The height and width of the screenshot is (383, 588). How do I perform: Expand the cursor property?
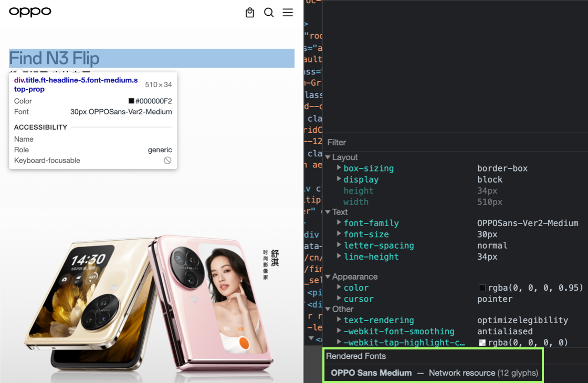(x=339, y=299)
